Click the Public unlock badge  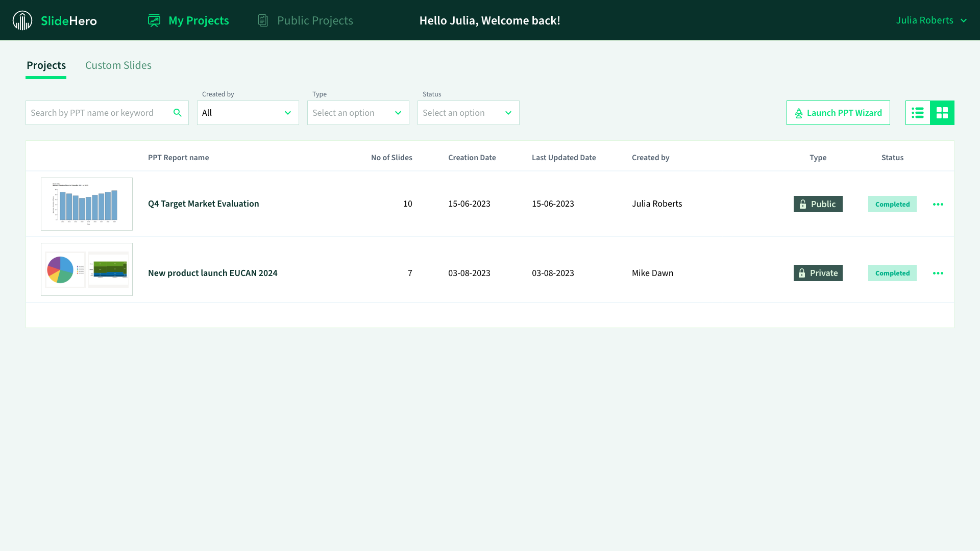(818, 204)
